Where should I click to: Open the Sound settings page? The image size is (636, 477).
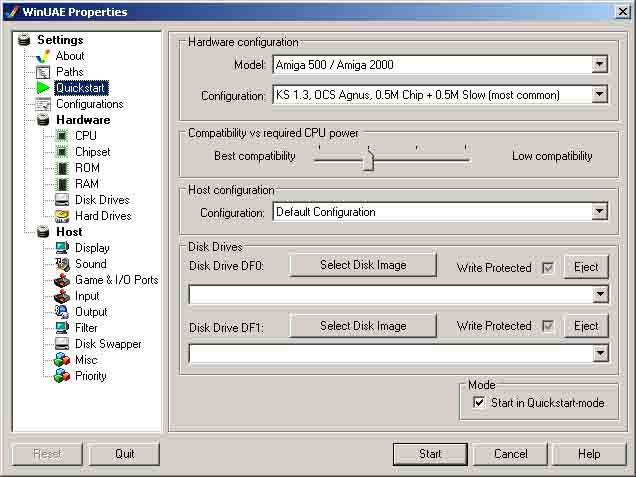coord(91,264)
